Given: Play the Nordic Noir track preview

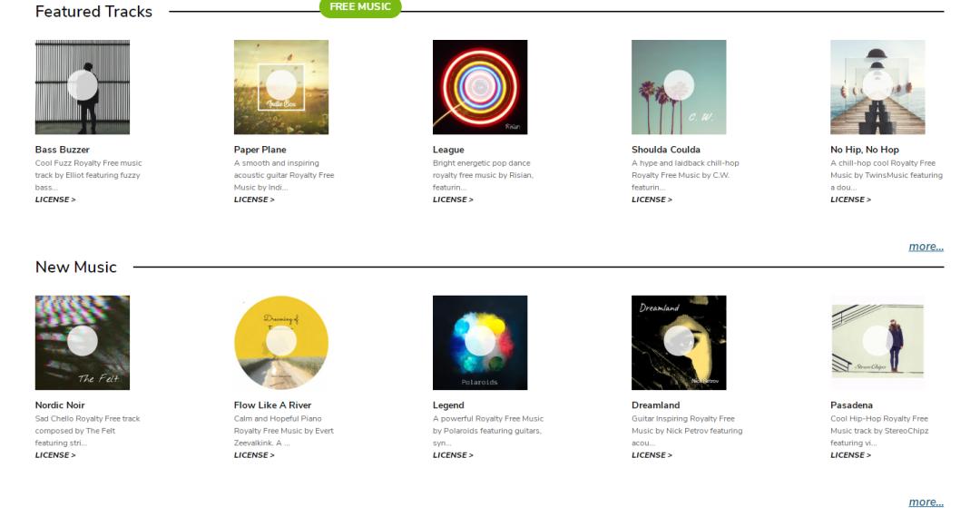Looking at the screenshot, I should click(x=83, y=342).
